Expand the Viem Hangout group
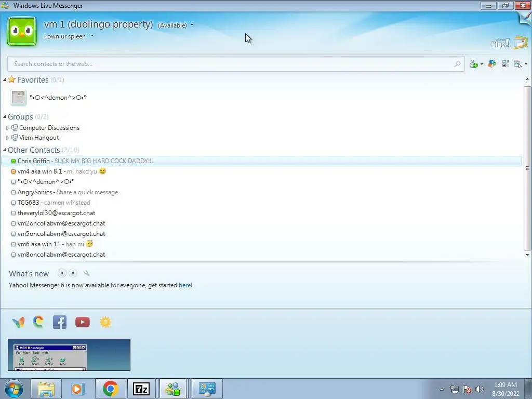The image size is (532, 399). click(x=7, y=138)
